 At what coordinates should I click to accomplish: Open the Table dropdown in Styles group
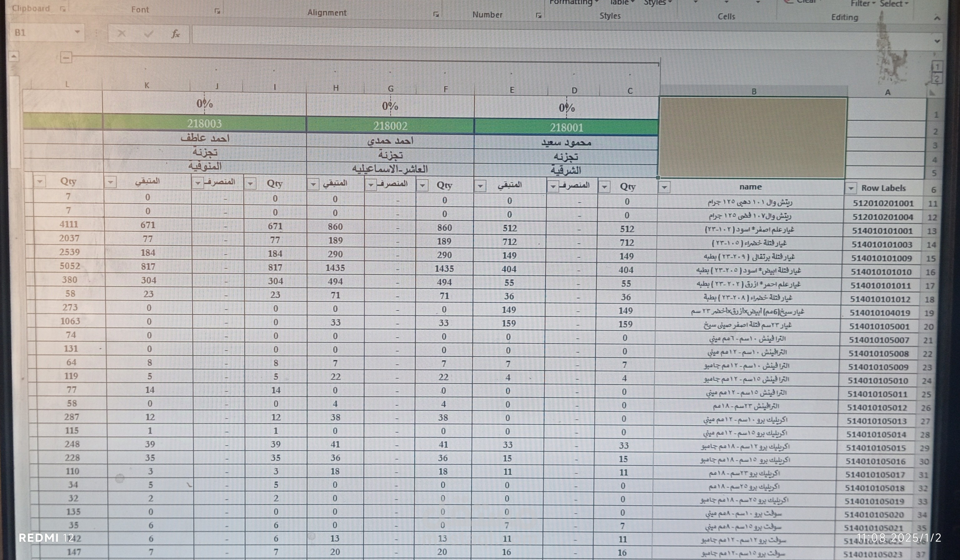click(622, 2)
